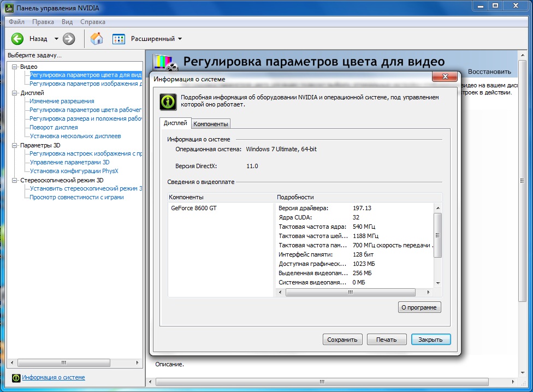Click the Ядра CUDA row

click(x=355, y=217)
